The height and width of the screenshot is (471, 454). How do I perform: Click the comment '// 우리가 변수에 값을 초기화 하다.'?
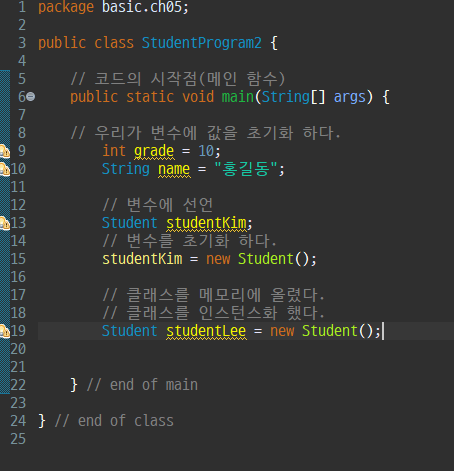coord(205,133)
